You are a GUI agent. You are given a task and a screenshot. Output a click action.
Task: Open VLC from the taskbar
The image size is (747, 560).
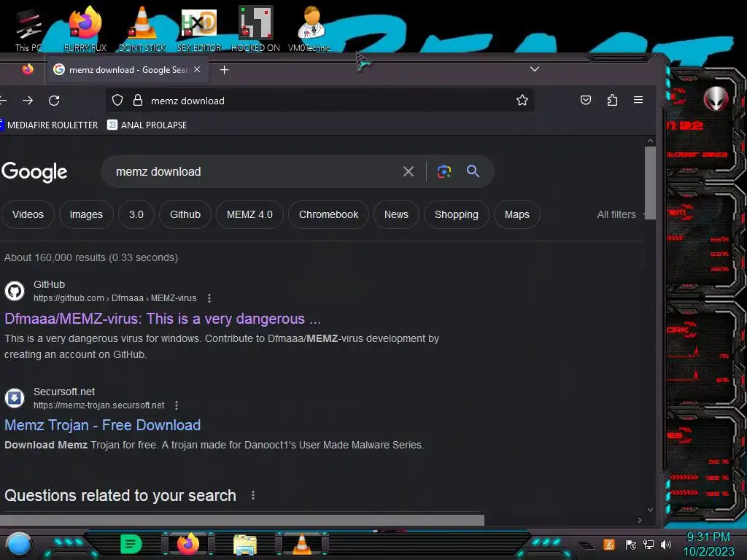point(302,544)
